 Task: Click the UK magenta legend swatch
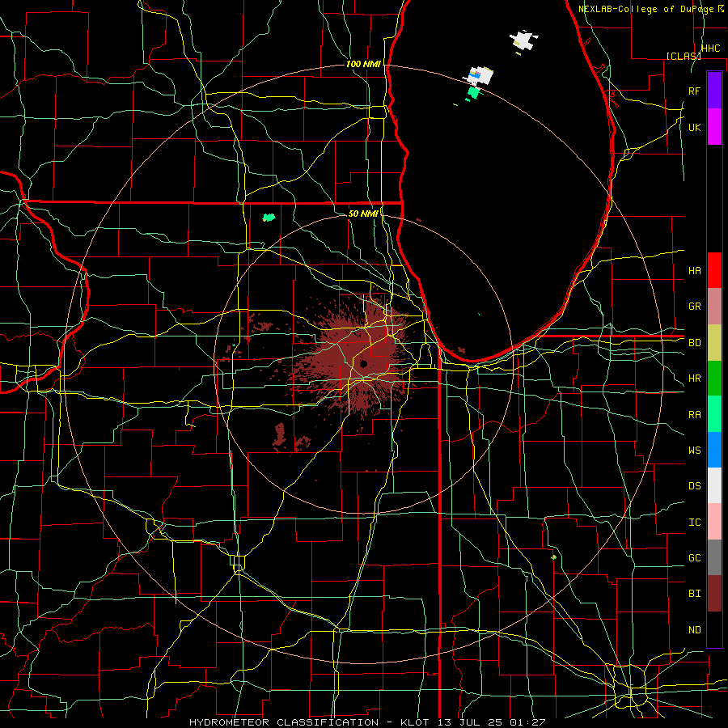[714, 127]
